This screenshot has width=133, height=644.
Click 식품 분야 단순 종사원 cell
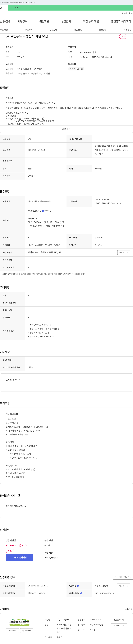coord(37,150)
